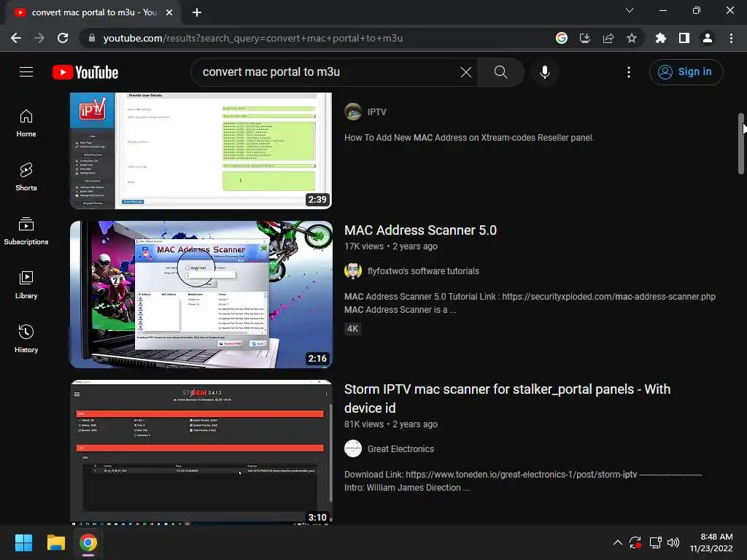
Task: Go back in Chrome
Action: [16, 38]
